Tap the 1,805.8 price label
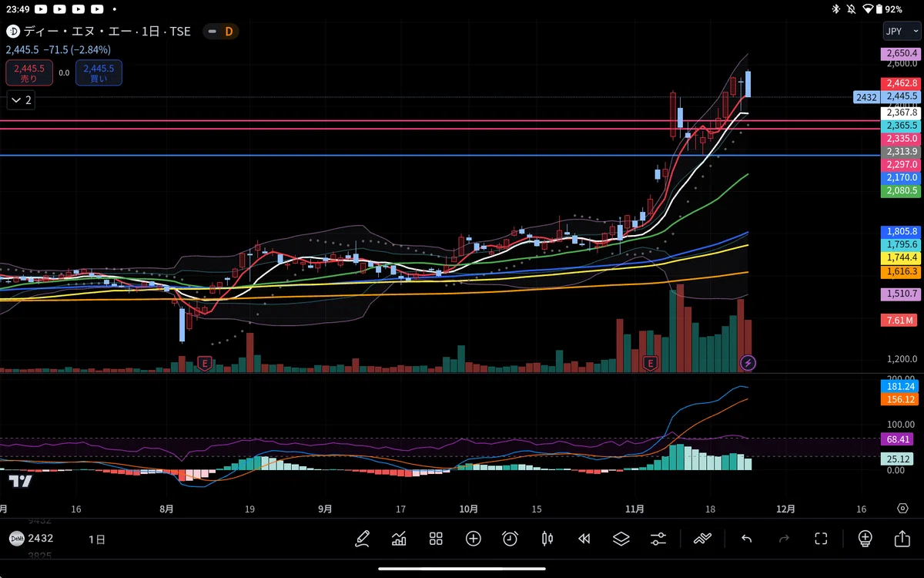 901,231
